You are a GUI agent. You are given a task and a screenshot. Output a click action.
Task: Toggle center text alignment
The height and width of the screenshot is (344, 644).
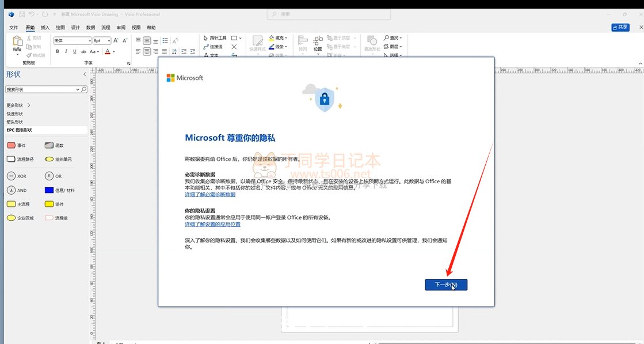[x=147, y=51]
